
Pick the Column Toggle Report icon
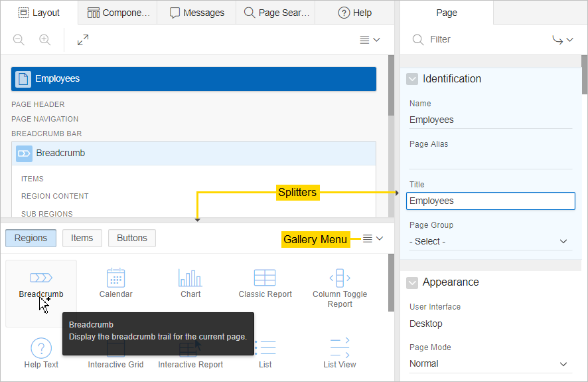pyautogui.click(x=339, y=278)
